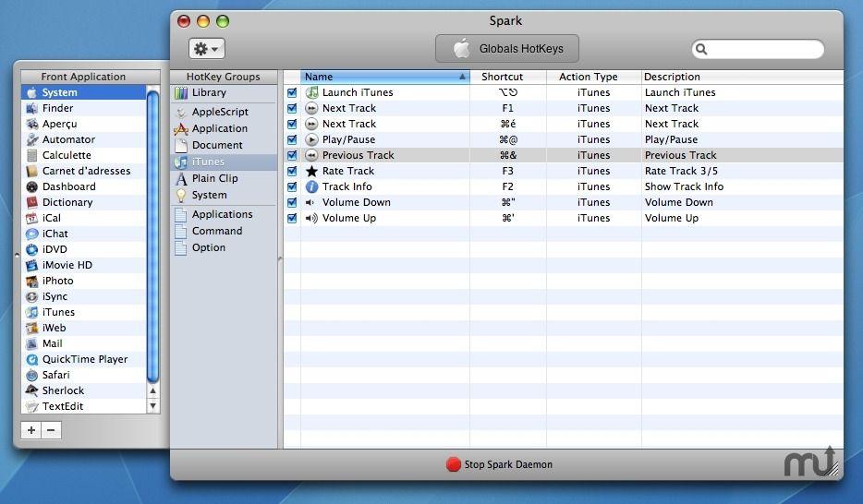The height and width of the screenshot is (504, 863).
Task: Click the Launch iTunes music note icon
Action: click(311, 92)
